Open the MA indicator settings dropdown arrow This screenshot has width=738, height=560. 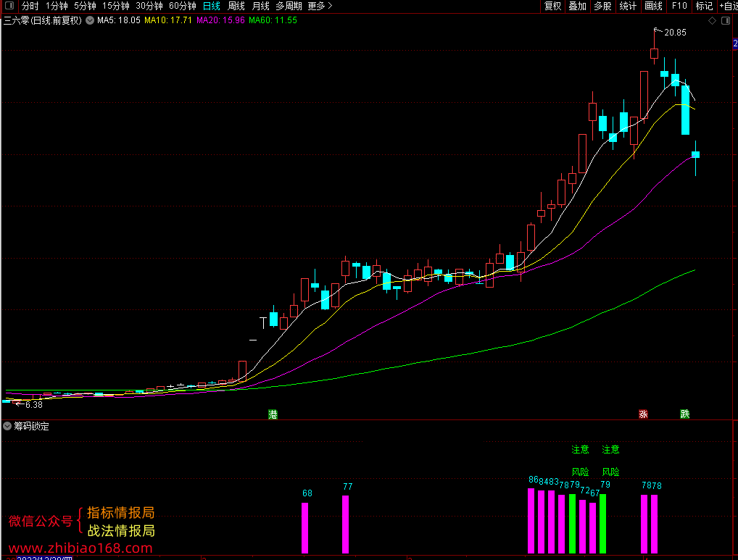89,20
